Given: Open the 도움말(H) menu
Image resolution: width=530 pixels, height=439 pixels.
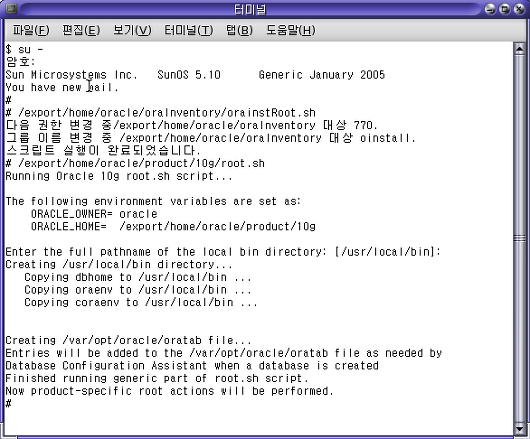Looking at the screenshot, I should 291,30.
